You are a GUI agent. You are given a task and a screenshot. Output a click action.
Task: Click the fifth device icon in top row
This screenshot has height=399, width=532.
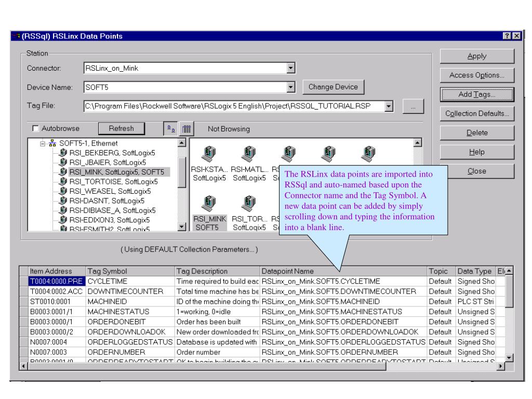pyautogui.click(x=368, y=154)
